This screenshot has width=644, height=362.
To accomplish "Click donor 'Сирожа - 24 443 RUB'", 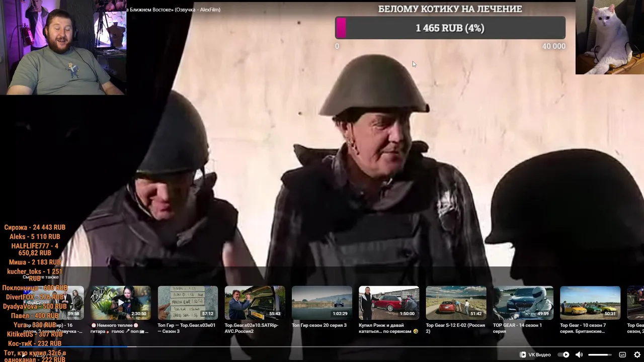I will click(35, 227).
